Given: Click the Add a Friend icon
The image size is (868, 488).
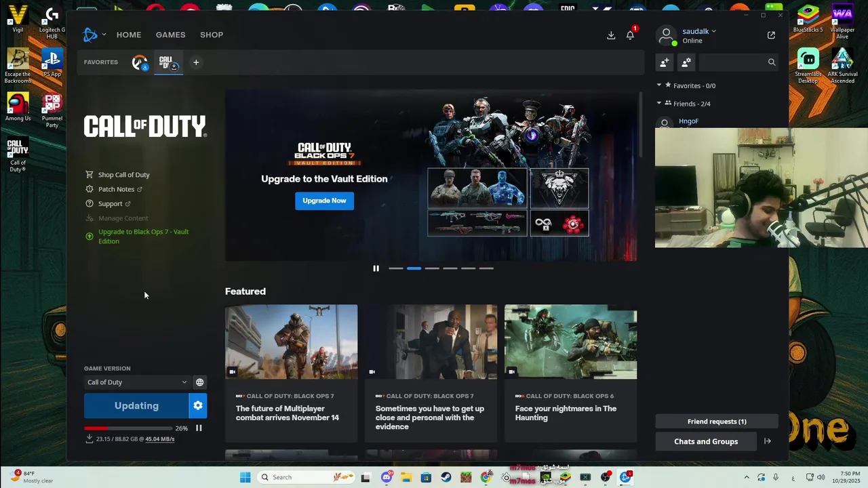Looking at the screenshot, I should [x=665, y=62].
